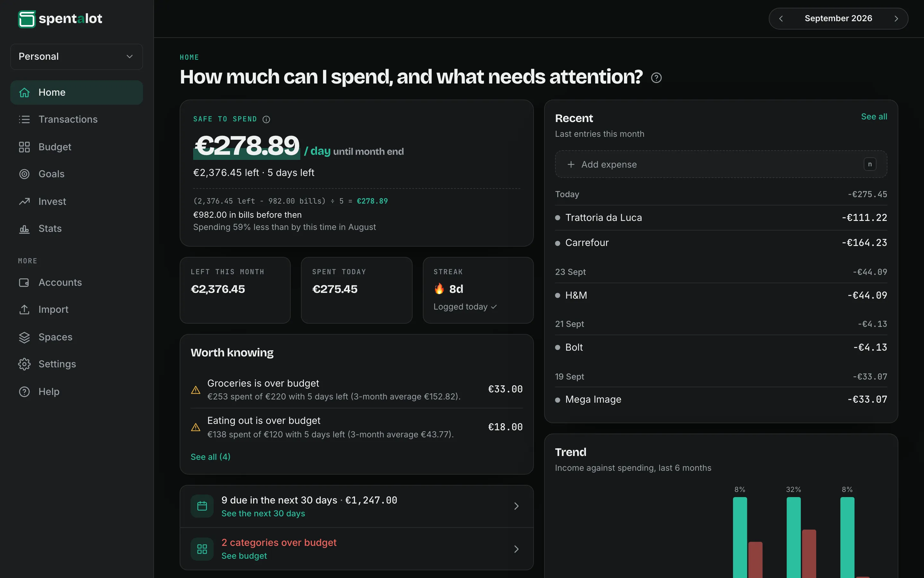Open the Personal space dropdown
Viewport: 924px width, 578px height.
tap(76, 57)
